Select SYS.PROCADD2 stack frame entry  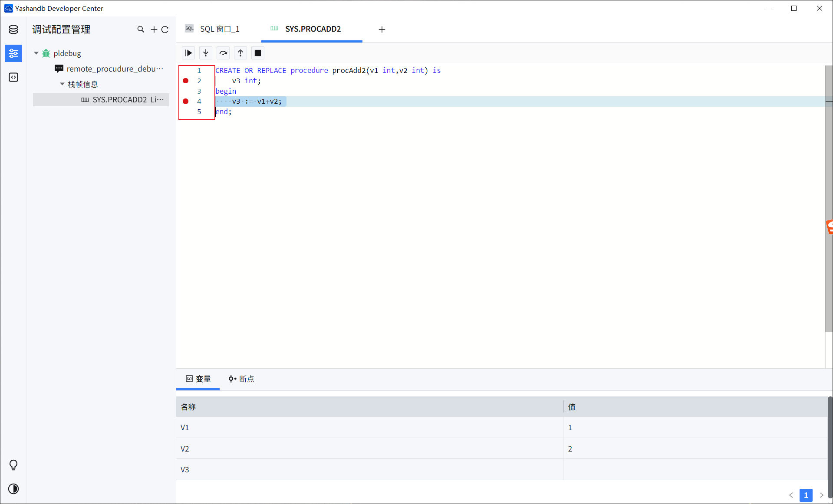(x=101, y=99)
